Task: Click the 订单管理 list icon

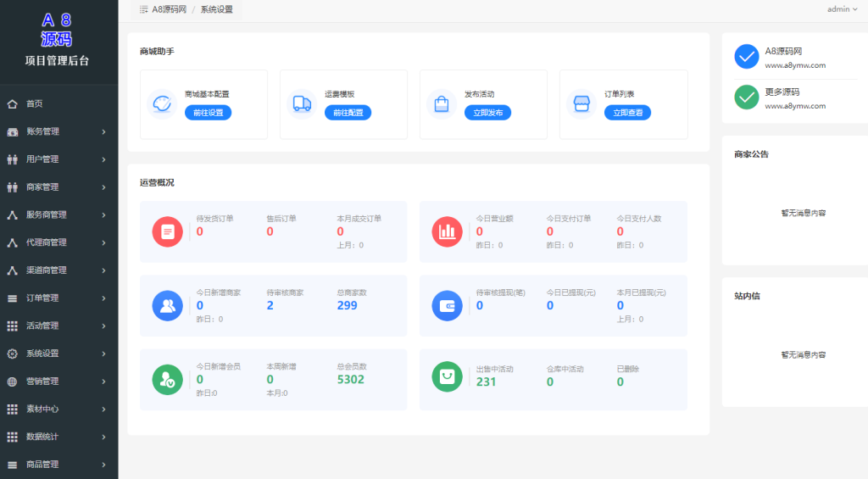Action: [12, 298]
